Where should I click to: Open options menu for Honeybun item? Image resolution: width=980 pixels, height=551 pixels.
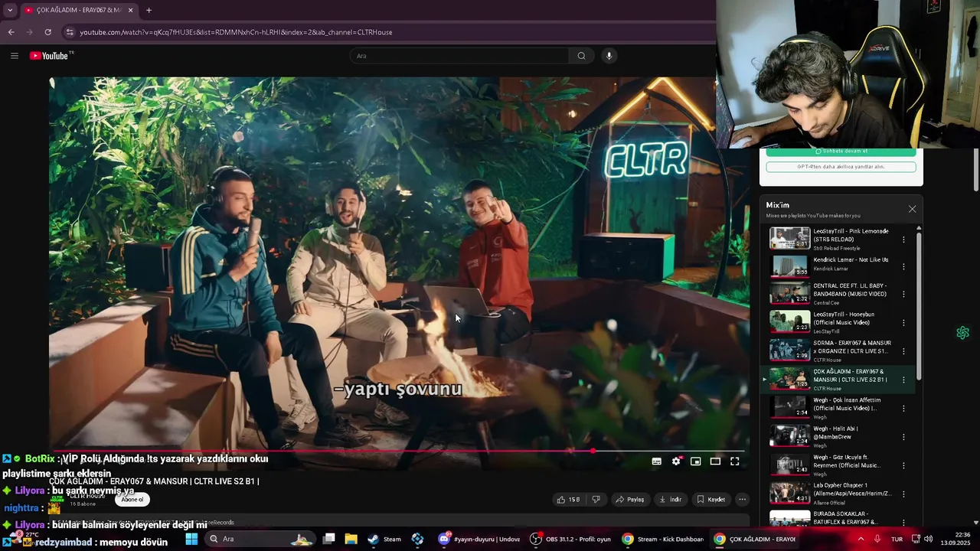click(x=903, y=322)
